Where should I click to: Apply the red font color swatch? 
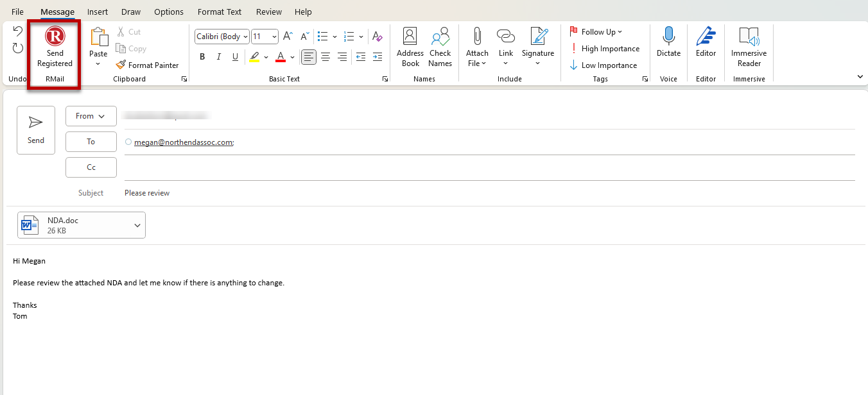click(x=281, y=57)
